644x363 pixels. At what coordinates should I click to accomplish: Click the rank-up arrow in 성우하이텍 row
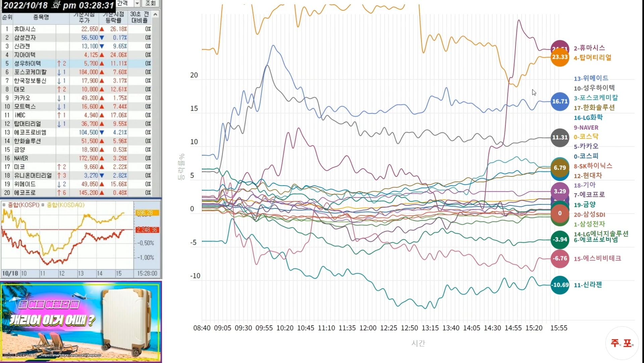click(59, 64)
